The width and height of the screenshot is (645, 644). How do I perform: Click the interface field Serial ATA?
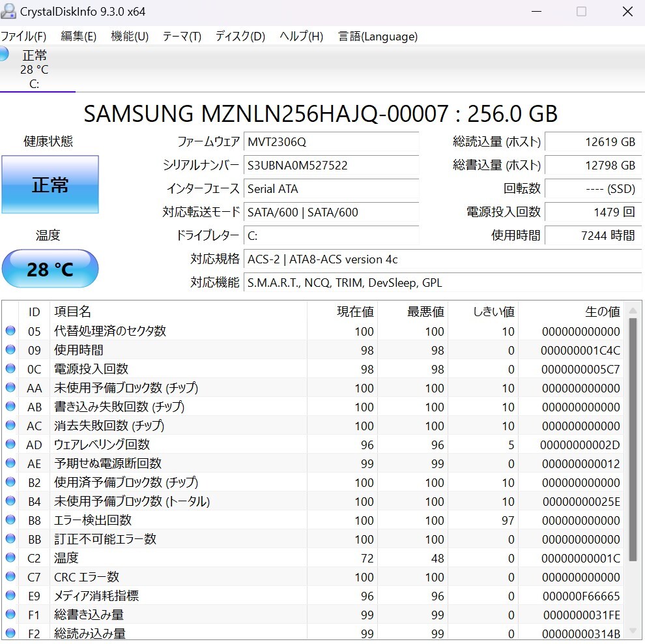coord(332,189)
